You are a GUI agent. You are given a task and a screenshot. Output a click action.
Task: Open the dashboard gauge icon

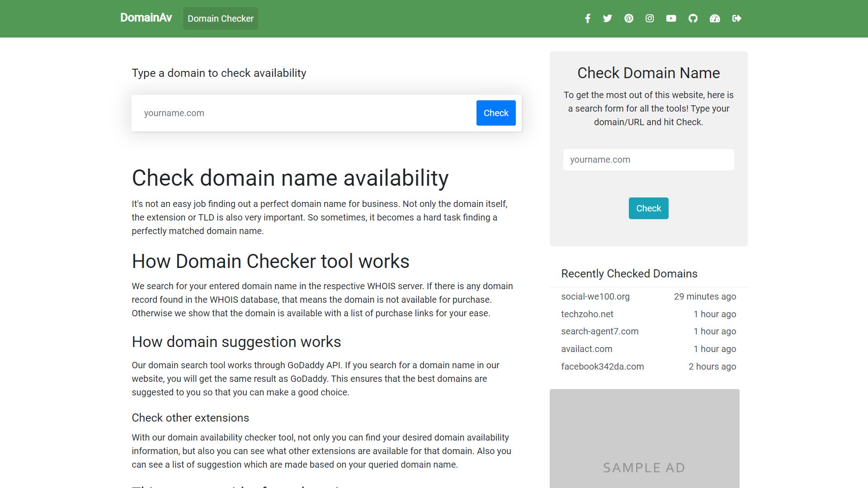click(x=714, y=19)
